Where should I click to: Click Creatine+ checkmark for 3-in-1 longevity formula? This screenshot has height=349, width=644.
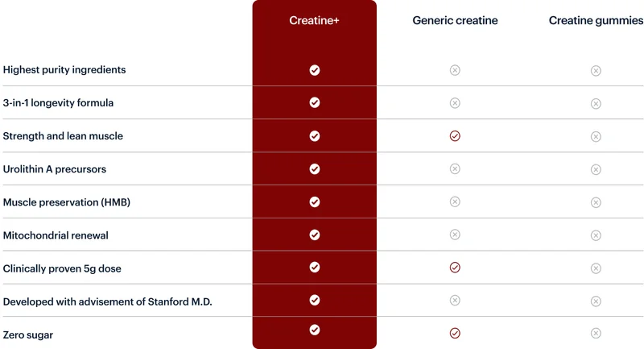tap(315, 103)
